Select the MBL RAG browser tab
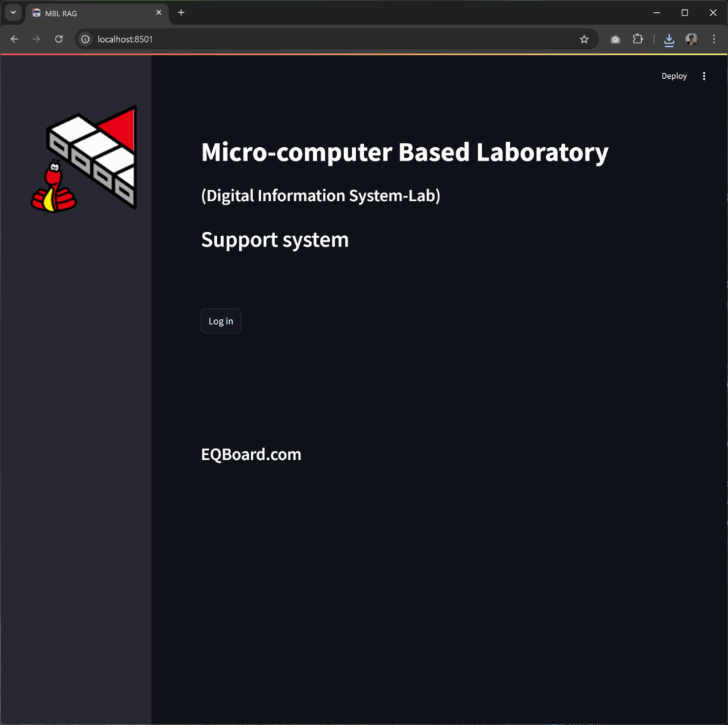728x725 pixels. click(92, 13)
